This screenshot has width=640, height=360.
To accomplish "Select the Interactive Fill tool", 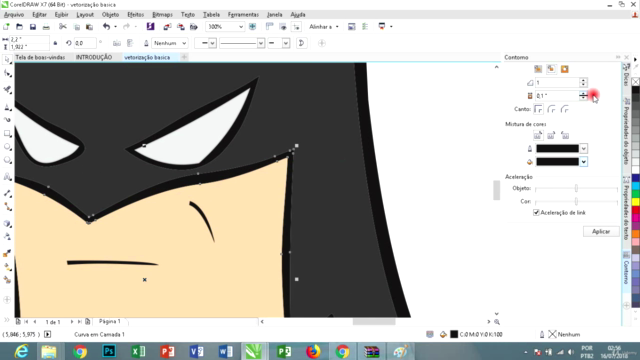I will coord(7,267).
